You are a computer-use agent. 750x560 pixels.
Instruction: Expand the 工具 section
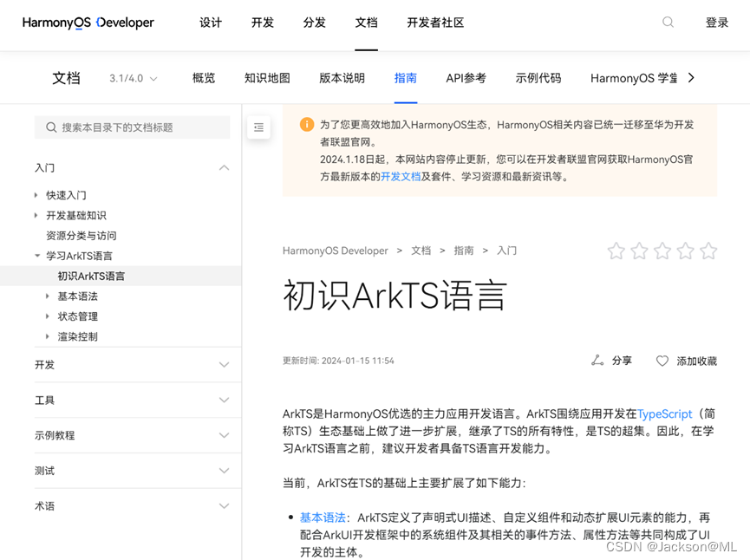click(224, 400)
